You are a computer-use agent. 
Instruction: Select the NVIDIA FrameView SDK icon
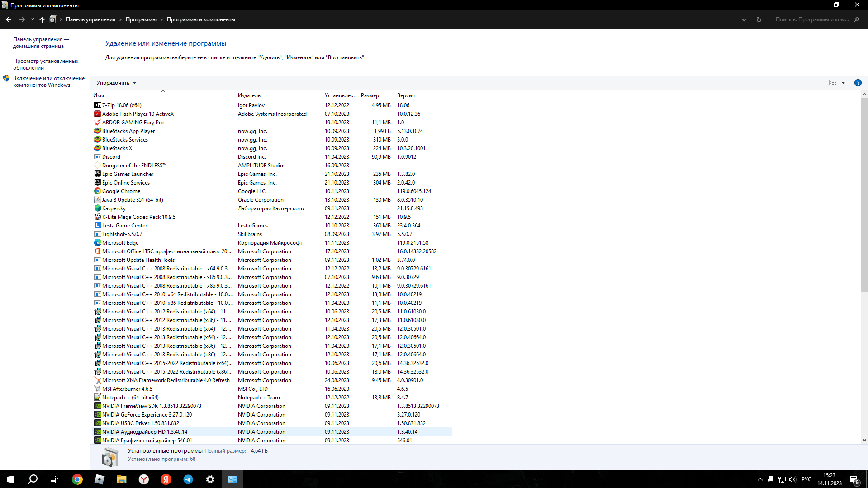point(97,406)
